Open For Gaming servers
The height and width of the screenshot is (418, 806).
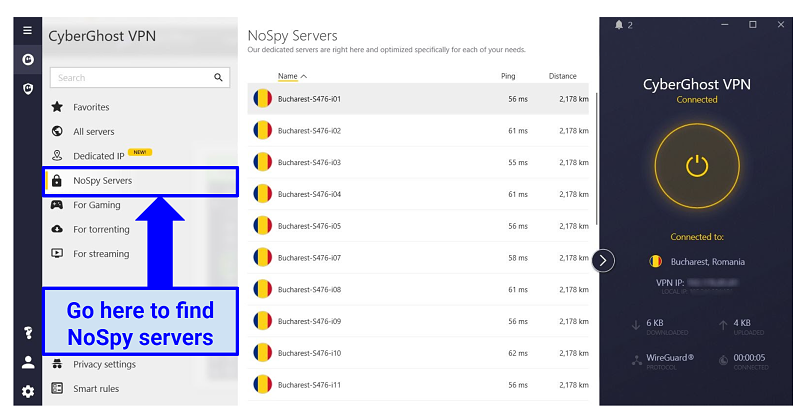tap(97, 205)
